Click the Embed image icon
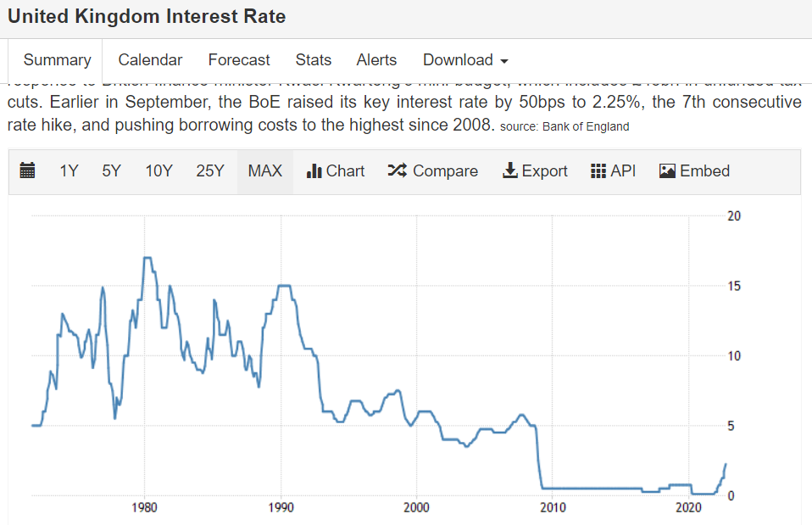Screen dimensions: 812x525 [x=667, y=171]
